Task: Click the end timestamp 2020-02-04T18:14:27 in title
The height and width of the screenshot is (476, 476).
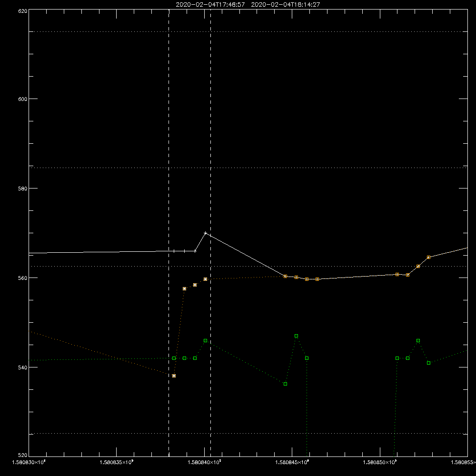Action: 285,5
